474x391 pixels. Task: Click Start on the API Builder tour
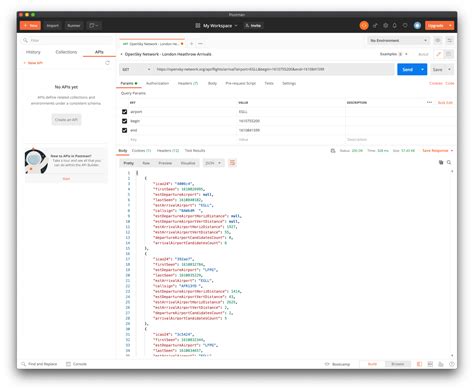tap(66, 179)
